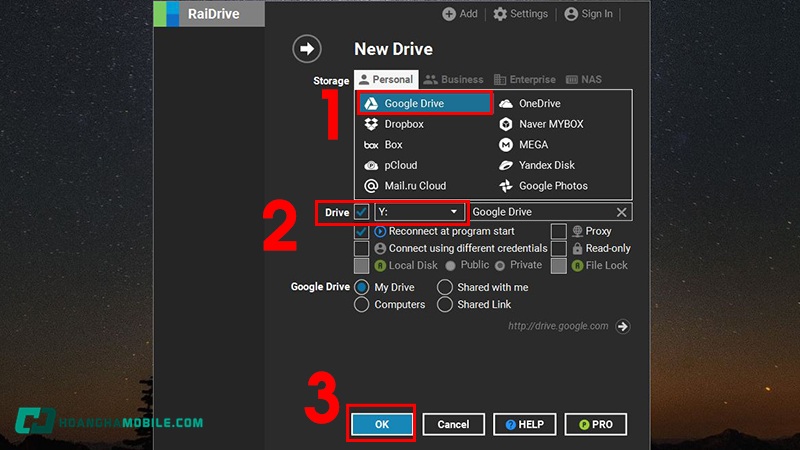
Task: Click the Reconnect at program start icon
Action: click(380, 231)
